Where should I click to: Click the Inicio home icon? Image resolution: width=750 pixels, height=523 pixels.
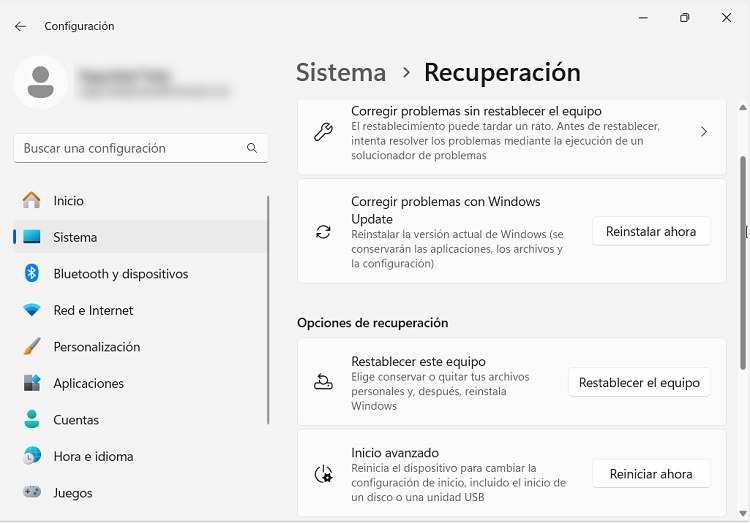pyautogui.click(x=32, y=201)
